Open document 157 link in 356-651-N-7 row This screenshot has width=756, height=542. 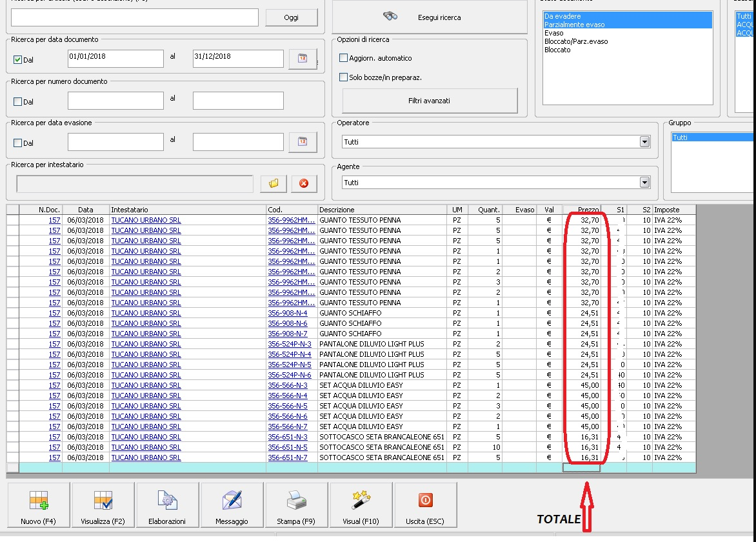tap(54, 457)
